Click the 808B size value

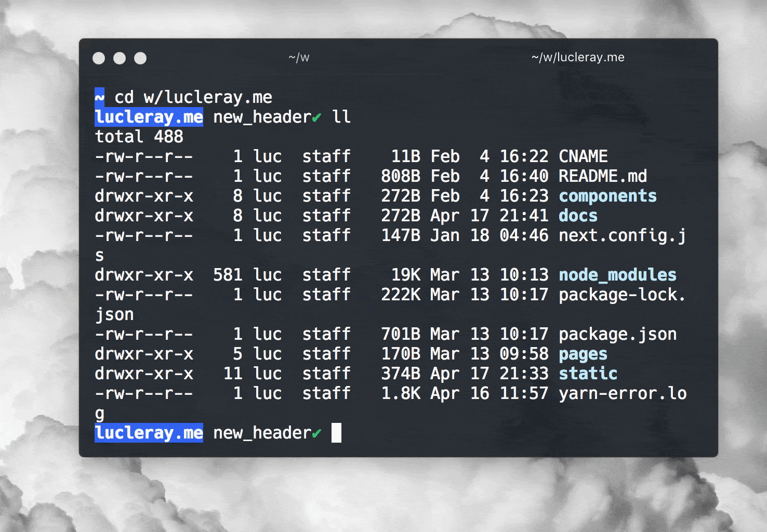click(x=401, y=176)
